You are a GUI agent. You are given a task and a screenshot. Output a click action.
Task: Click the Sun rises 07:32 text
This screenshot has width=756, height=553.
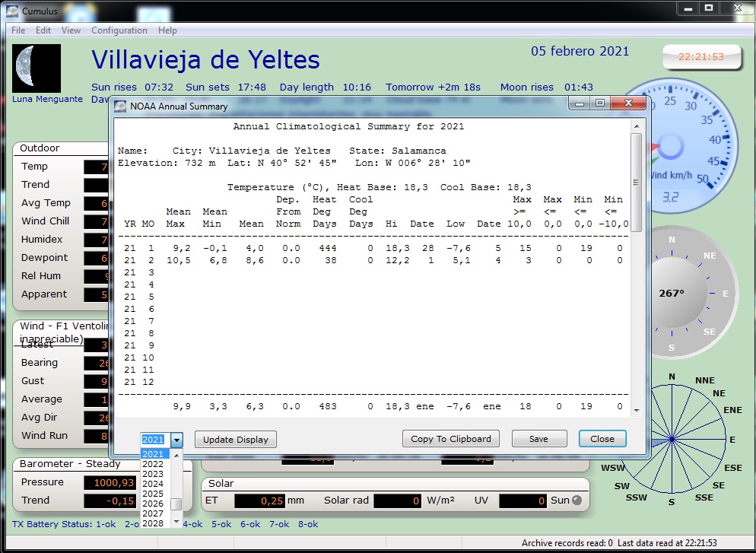132,87
